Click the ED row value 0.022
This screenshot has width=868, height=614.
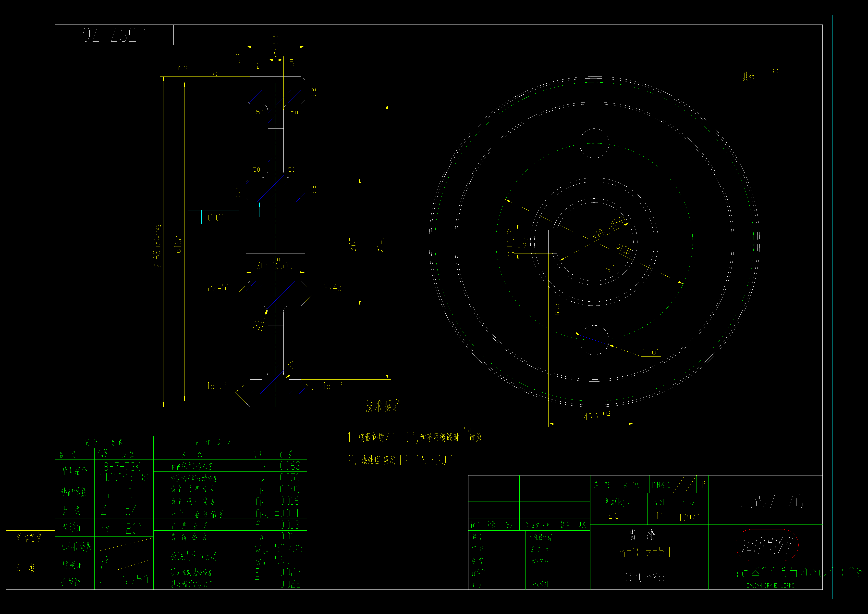pyautogui.click(x=290, y=572)
